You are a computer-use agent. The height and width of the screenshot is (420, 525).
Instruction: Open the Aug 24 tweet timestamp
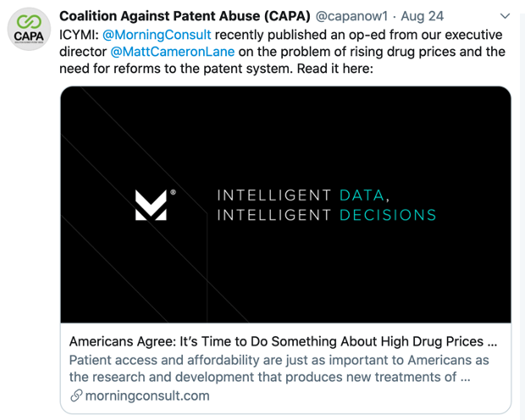(x=423, y=16)
